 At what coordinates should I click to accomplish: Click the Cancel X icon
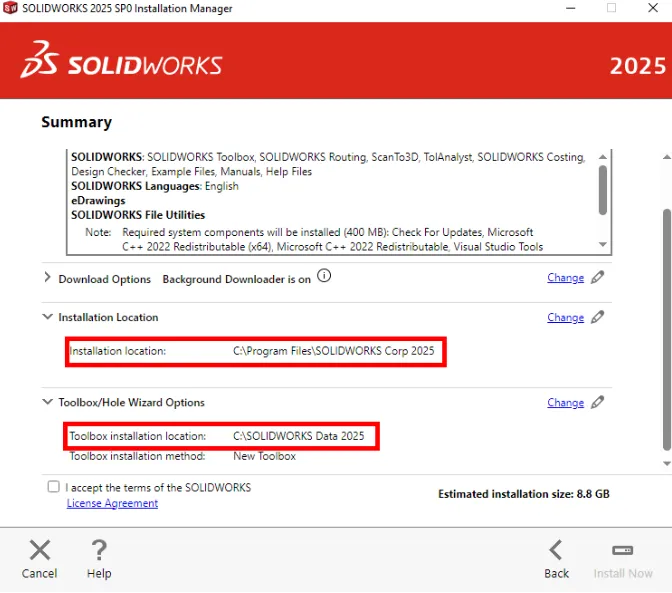(40, 550)
